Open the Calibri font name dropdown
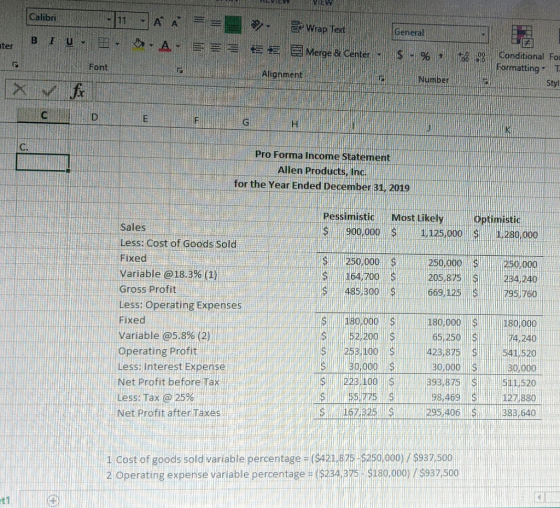Image resolution: width=560 pixels, height=508 pixels. click(109, 19)
